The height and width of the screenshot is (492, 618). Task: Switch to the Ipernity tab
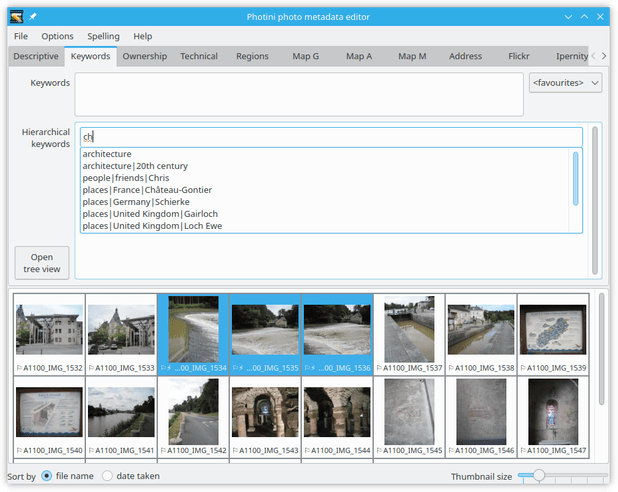pos(571,56)
